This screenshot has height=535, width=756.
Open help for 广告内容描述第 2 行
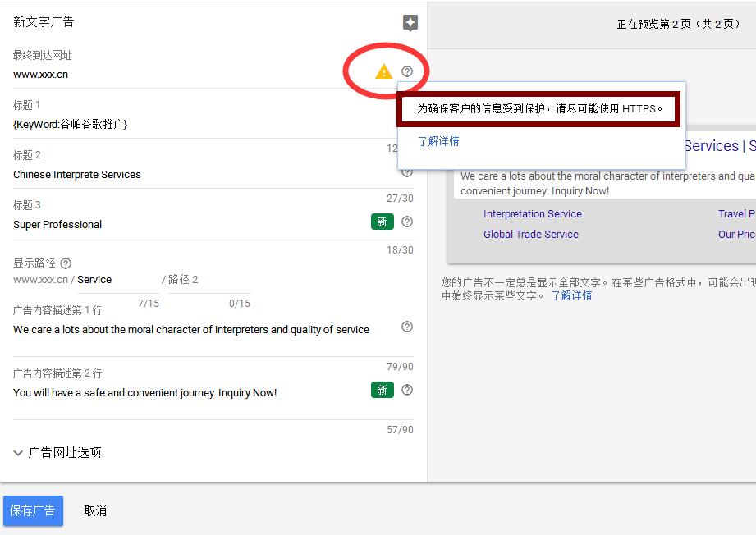point(407,390)
